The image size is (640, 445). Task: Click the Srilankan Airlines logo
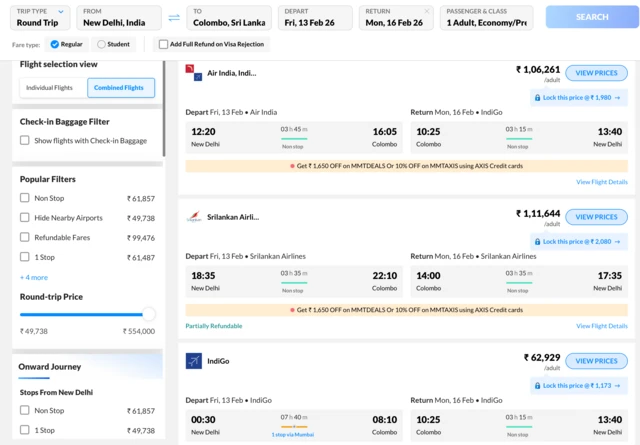[194, 217]
